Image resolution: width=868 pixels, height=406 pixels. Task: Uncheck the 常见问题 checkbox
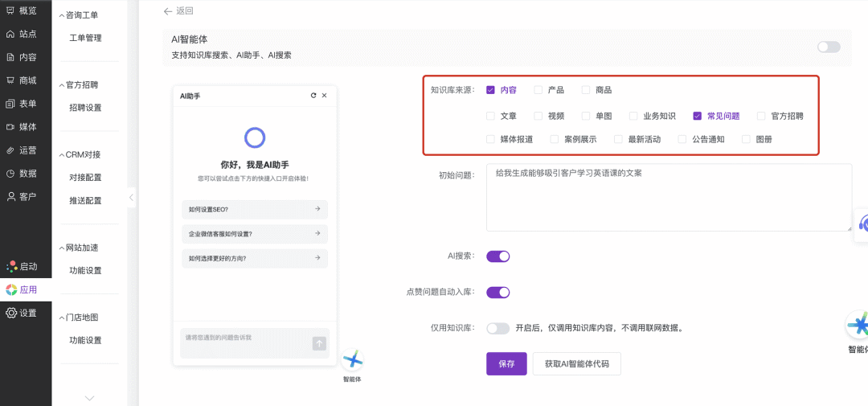pyautogui.click(x=698, y=116)
